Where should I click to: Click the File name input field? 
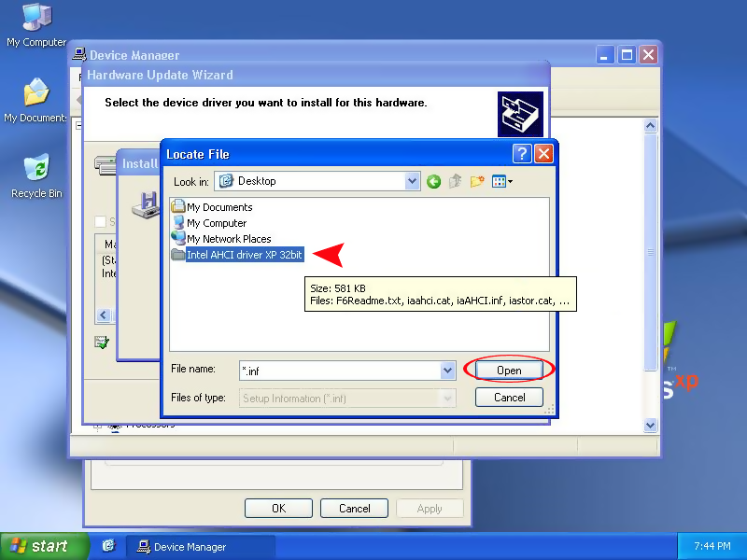[340, 371]
